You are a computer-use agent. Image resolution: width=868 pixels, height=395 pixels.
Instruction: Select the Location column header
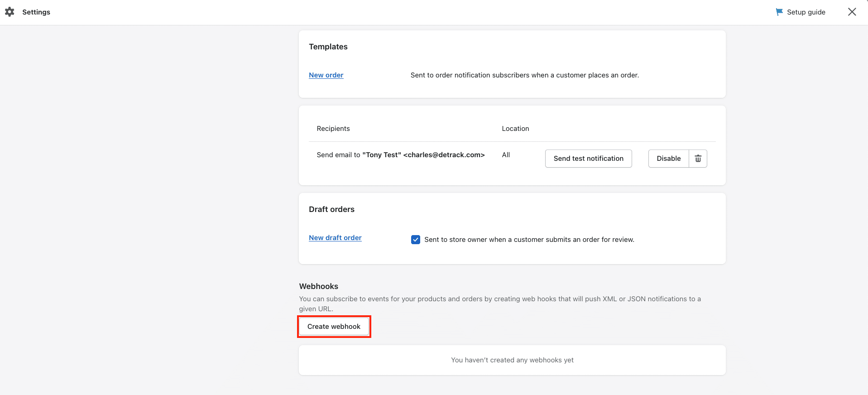[515, 129]
